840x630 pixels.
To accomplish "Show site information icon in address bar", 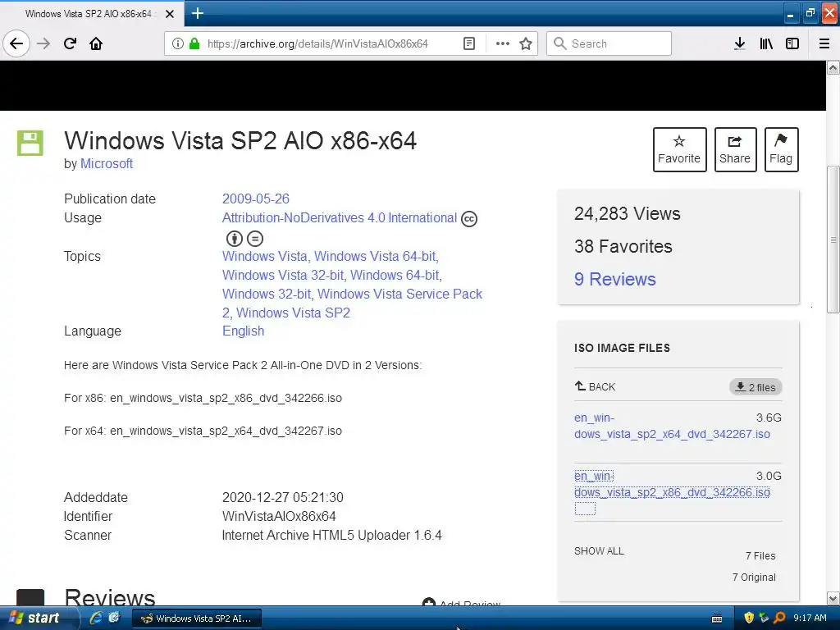I will (178, 43).
